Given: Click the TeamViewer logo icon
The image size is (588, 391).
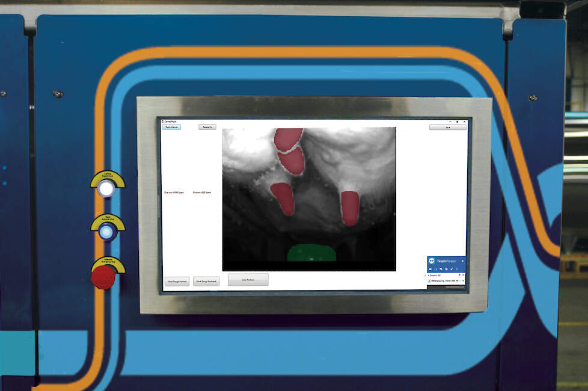Looking at the screenshot, I should click(x=432, y=261).
